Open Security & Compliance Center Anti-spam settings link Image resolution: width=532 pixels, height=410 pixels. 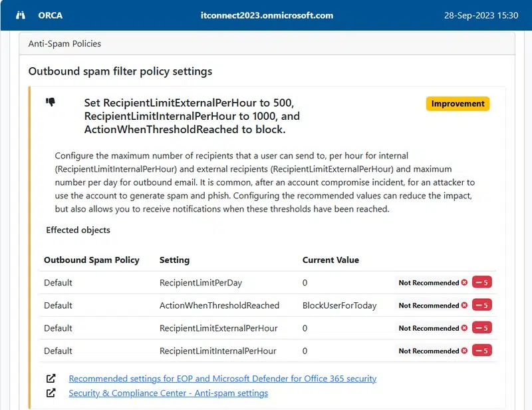(168, 393)
